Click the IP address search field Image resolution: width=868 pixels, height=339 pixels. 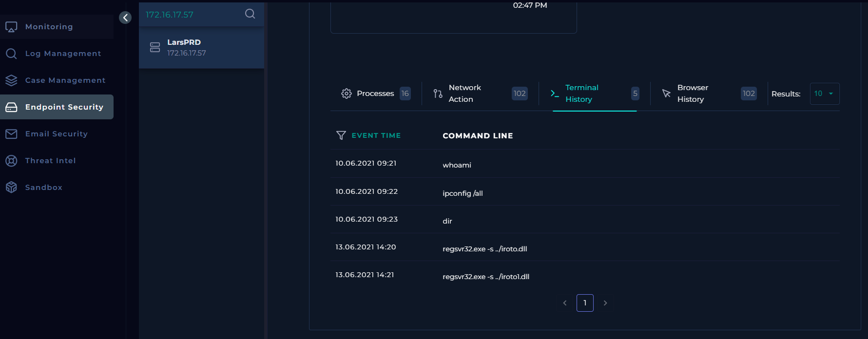tap(193, 15)
